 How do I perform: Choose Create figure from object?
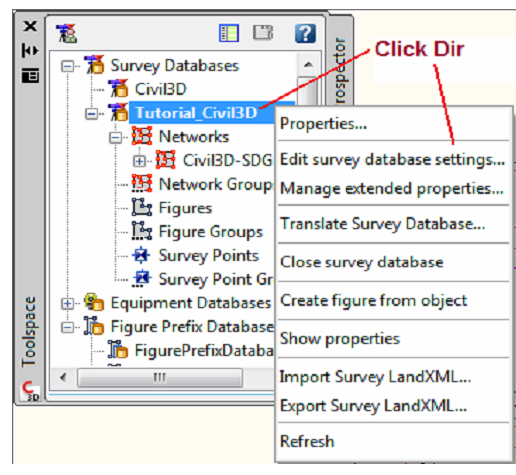[393, 301]
